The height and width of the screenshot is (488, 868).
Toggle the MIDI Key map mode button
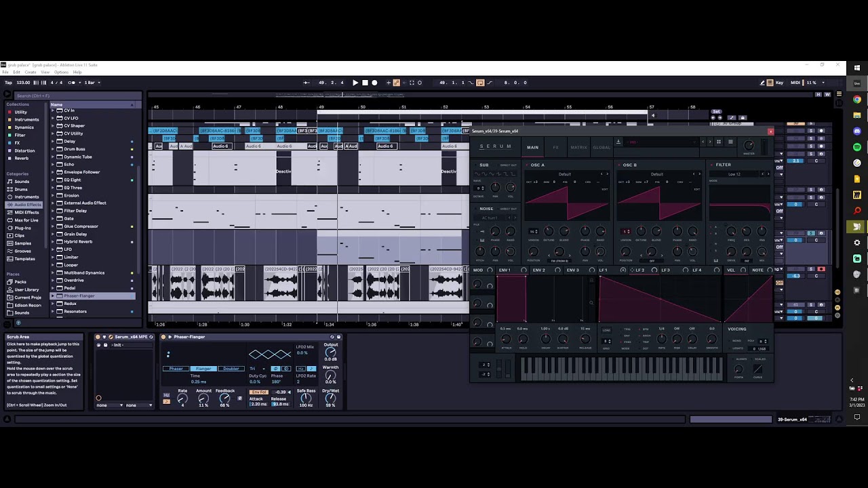coord(779,83)
